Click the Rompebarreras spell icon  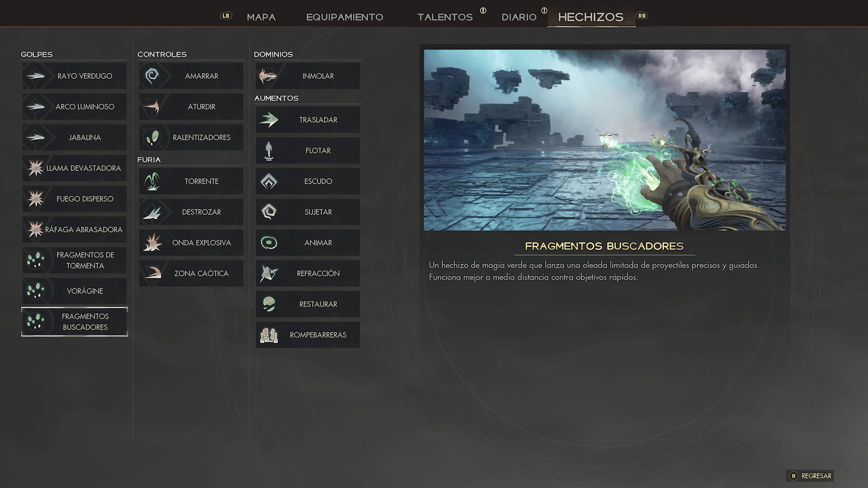(x=269, y=335)
